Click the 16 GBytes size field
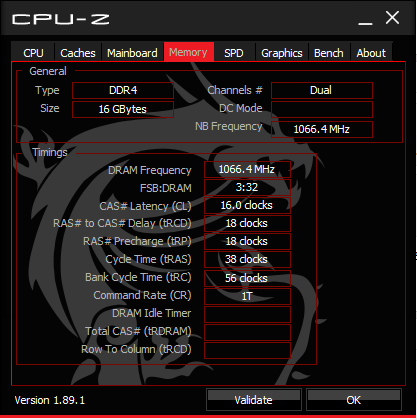Screen dimensions: 417x420 click(123, 109)
